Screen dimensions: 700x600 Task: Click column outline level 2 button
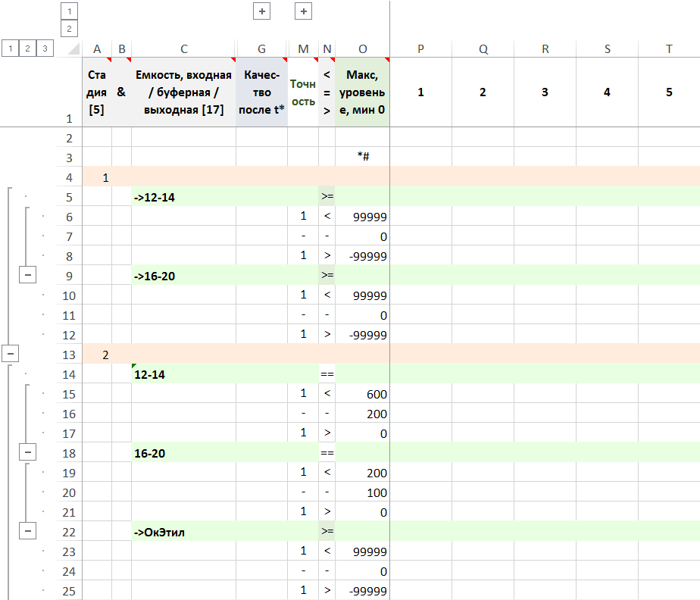click(69, 29)
